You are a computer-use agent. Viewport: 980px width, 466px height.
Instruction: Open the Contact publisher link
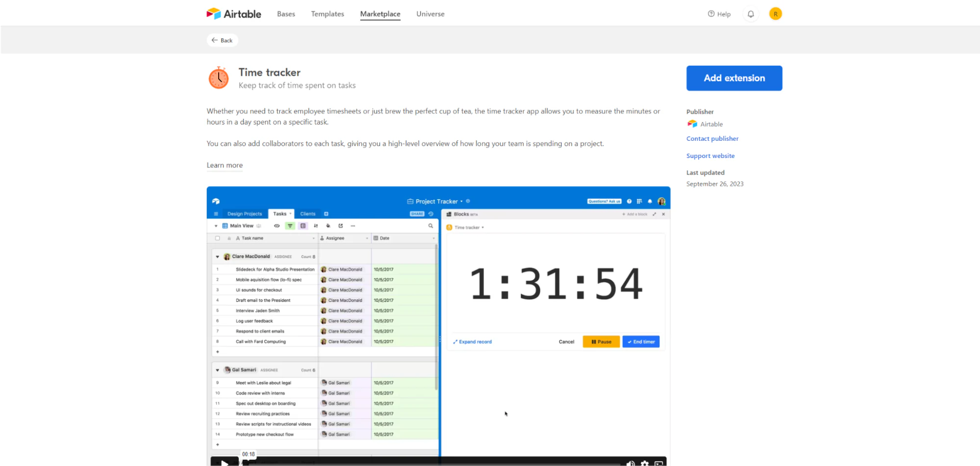click(712, 139)
